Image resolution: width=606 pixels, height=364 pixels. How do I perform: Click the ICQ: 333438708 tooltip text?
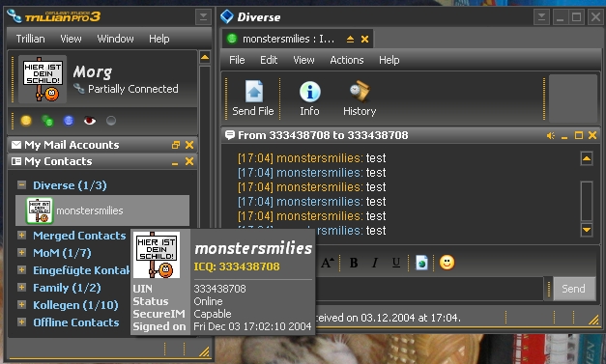pos(237,266)
